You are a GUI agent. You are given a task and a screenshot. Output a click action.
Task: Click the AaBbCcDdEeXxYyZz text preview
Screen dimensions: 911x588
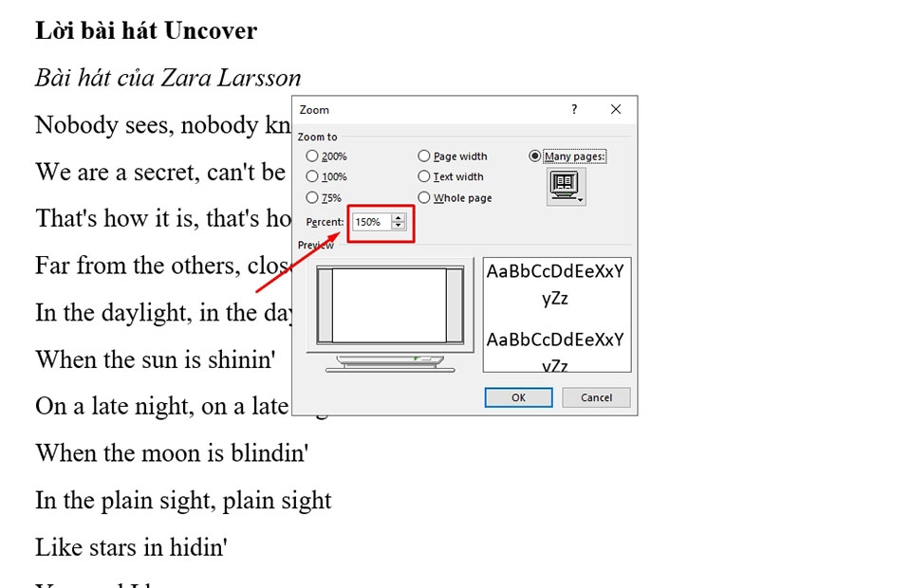[x=557, y=315]
